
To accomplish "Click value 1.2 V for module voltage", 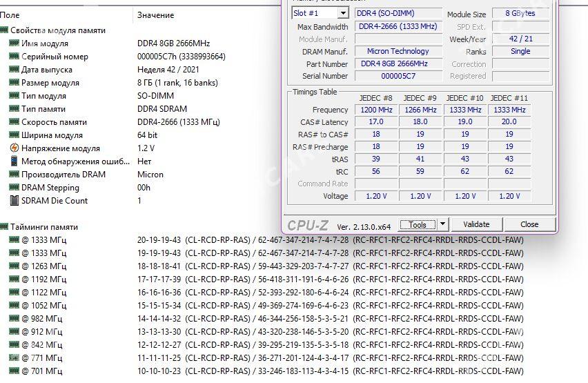I will click(x=146, y=148).
